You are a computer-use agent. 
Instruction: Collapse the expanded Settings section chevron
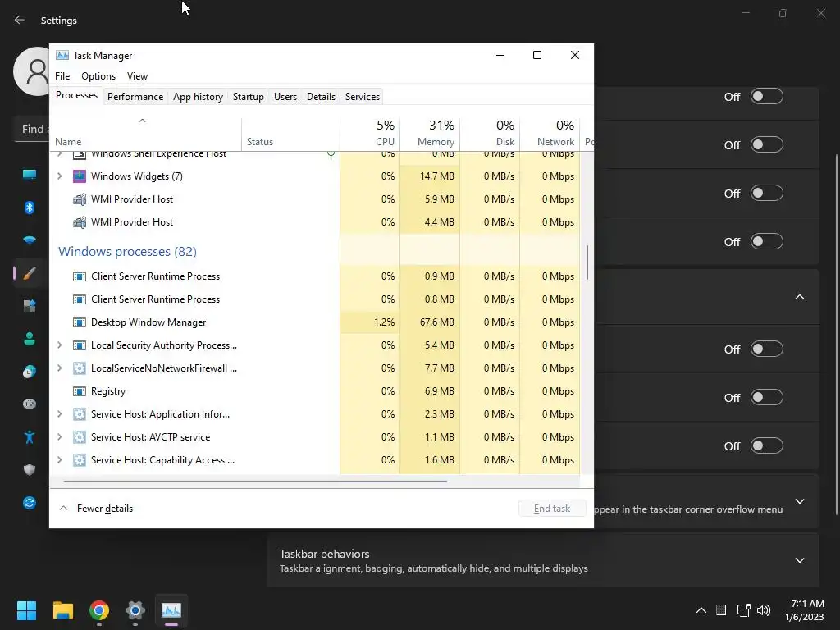pyautogui.click(x=800, y=297)
